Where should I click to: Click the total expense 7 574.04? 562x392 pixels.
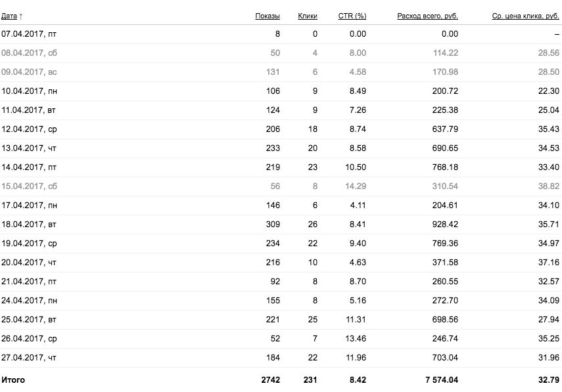pyautogui.click(x=442, y=380)
